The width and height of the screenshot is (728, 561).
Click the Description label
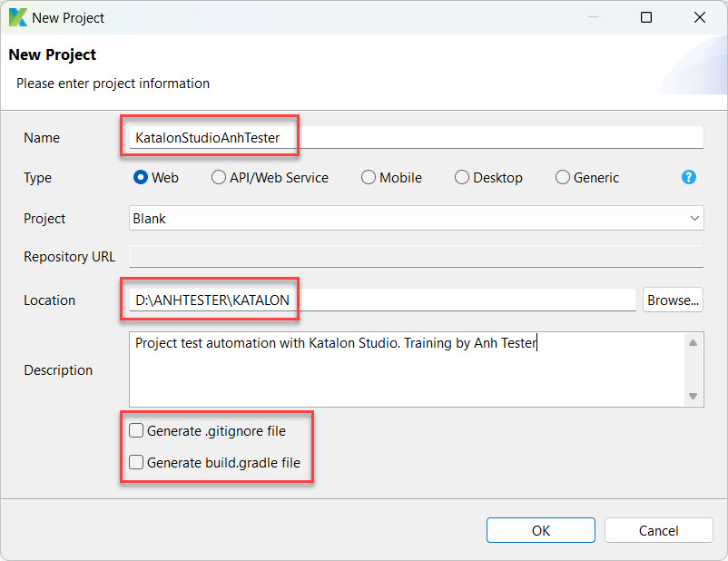[58, 370]
